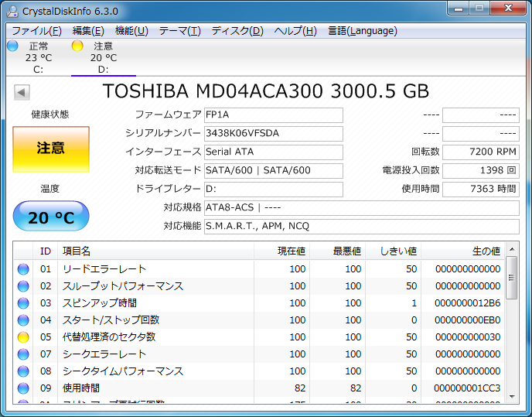The width and height of the screenshot is (532, 417).
Task: Open the 機能(U) menu
Action: pyautogui.click(x=131, y=31)
